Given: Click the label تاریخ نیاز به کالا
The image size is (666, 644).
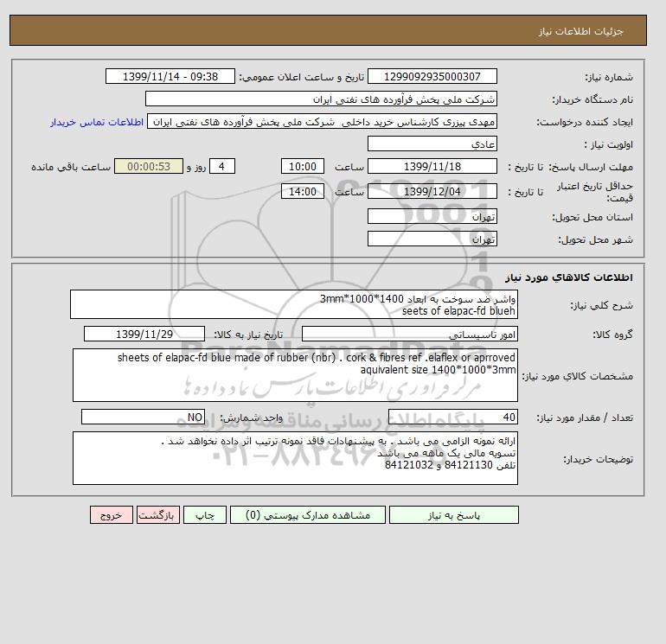Looking at the screenshot, I should coord(248,335).
